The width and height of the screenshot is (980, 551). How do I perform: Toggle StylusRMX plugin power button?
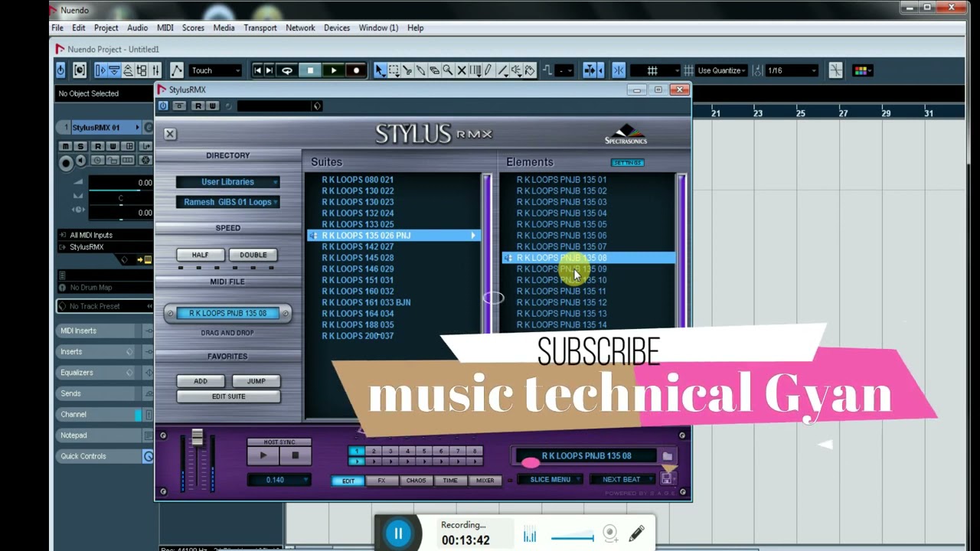[163, 106]
